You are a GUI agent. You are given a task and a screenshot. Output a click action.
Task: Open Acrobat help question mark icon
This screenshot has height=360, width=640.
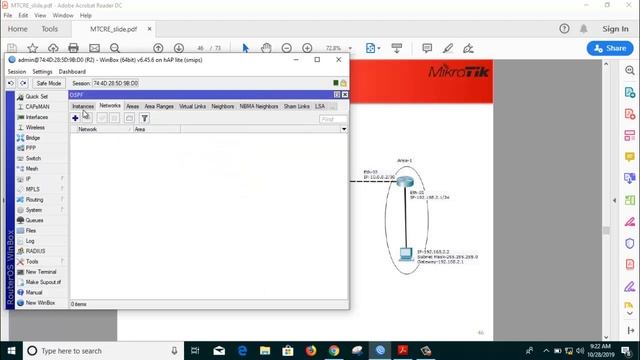[x=564, y=29]
